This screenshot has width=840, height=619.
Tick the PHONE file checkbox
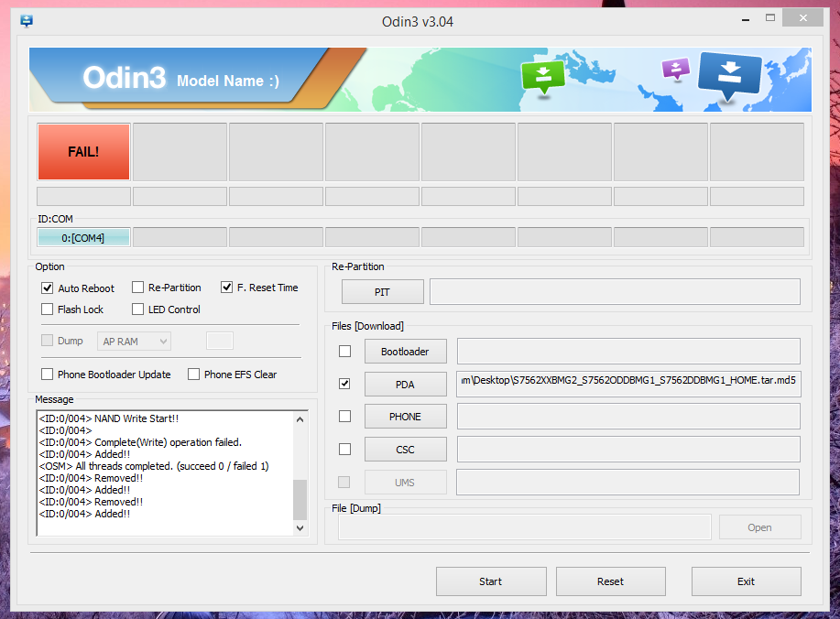point(345,416)
